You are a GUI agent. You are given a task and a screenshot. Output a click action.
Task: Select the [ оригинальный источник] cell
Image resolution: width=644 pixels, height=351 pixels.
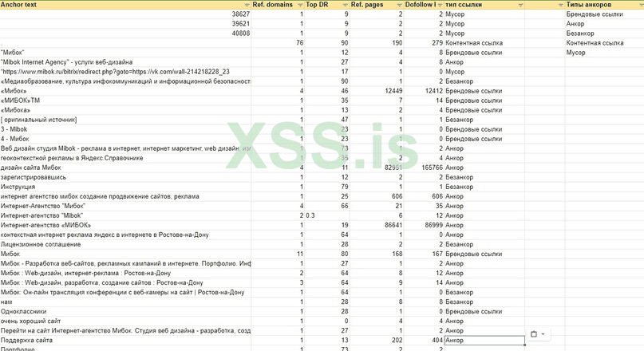(x=125, y=120)
